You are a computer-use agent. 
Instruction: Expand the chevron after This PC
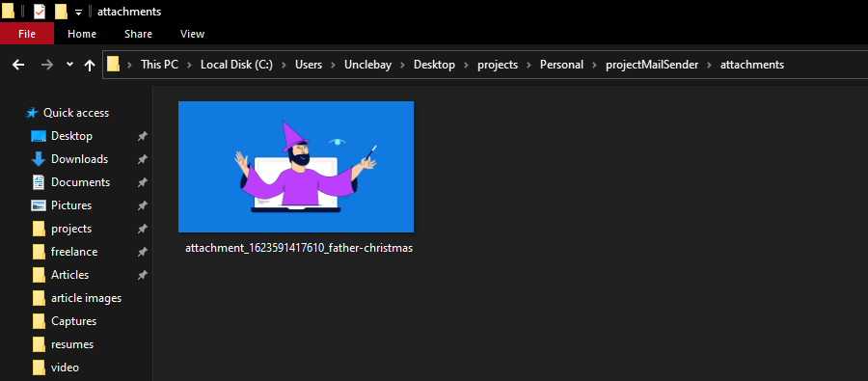pos(189,65)
